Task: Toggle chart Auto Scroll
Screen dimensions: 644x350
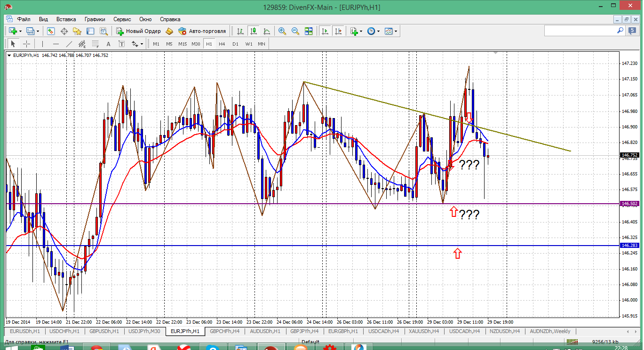Action: 325,31
